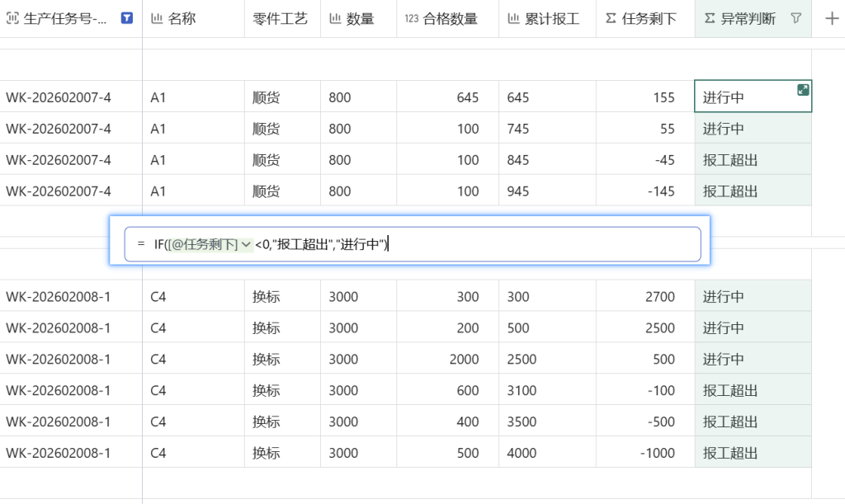Select the 任务剩下 column header label
The image size is (845, 504).
coord(649,19)
